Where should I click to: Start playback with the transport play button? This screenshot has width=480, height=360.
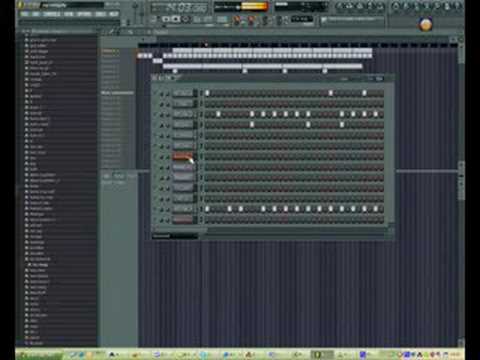pos(166,19)
